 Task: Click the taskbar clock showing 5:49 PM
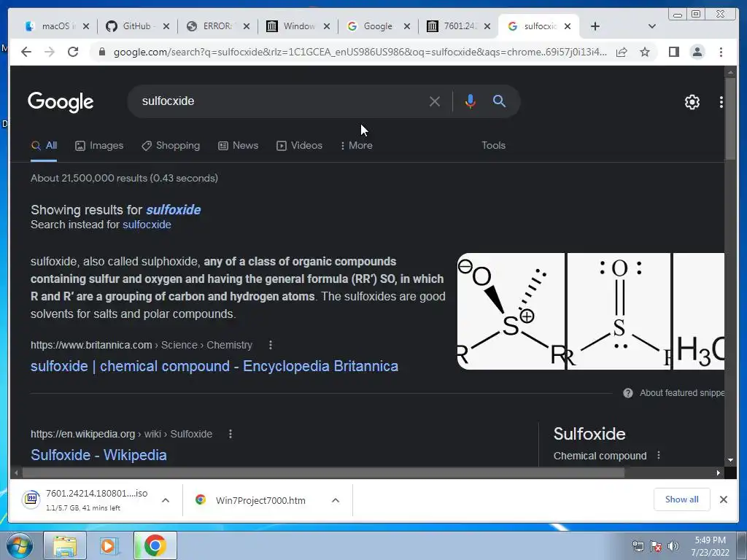710,545
